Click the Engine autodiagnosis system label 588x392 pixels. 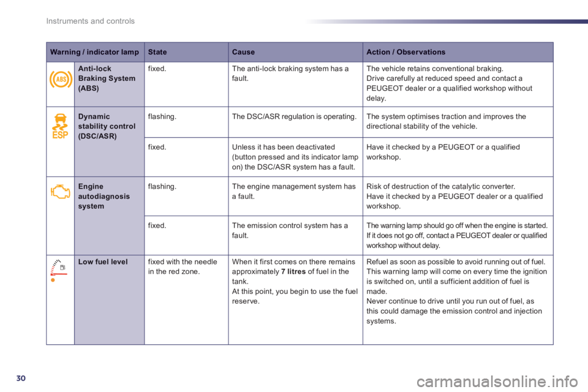click(104, 196)
